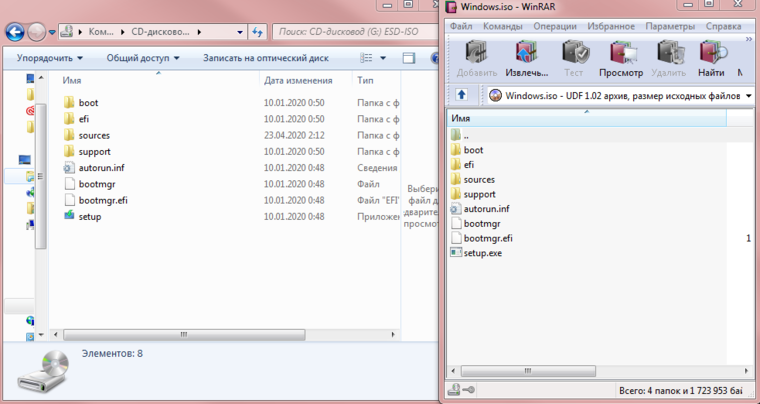Click the Explorer horizontal scrollbar thumb

[x=184, y=335]
